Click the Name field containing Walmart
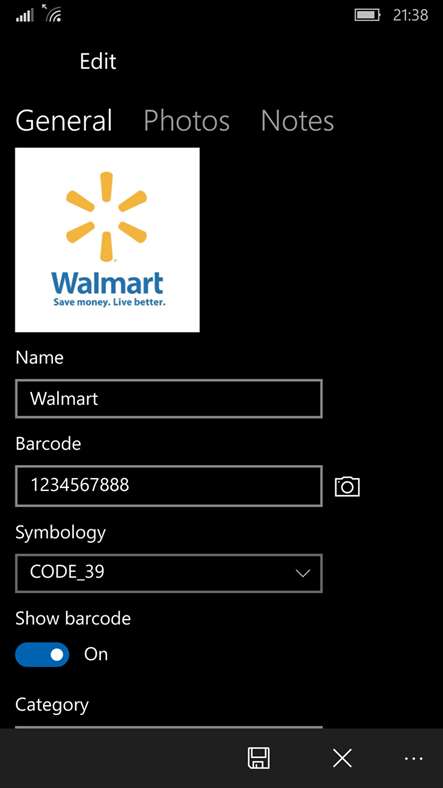 (169, 399)
